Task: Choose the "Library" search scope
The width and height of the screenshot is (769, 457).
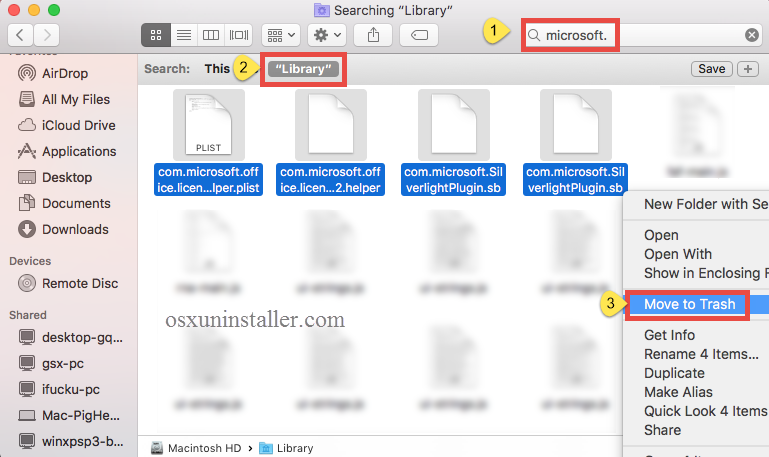Action: pos(303,69)
